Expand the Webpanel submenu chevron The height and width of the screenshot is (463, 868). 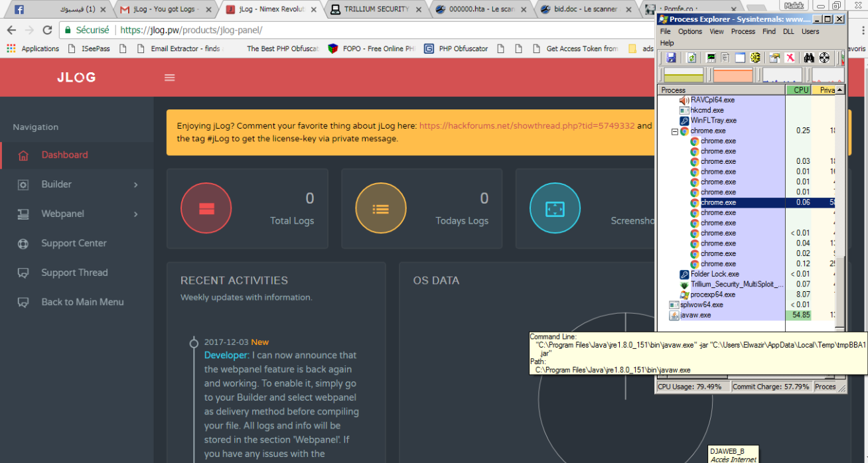click(x=135, y=214)
